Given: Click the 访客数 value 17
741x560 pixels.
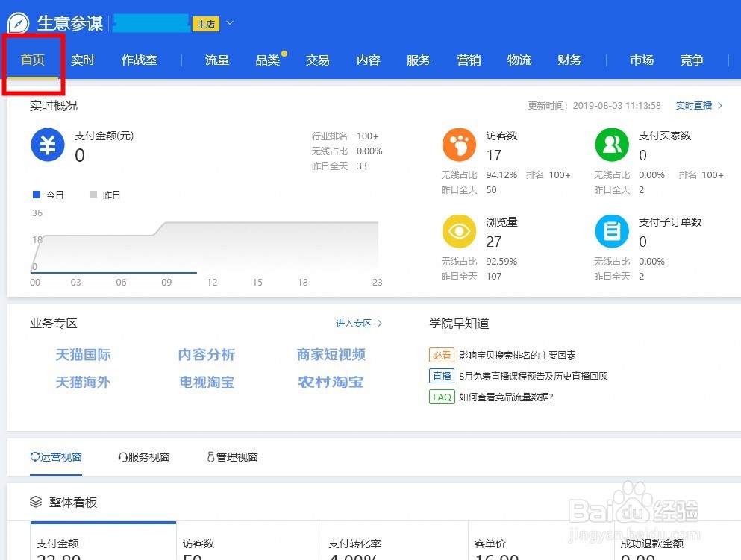Looking at the screenshot, I should point(494,155).
